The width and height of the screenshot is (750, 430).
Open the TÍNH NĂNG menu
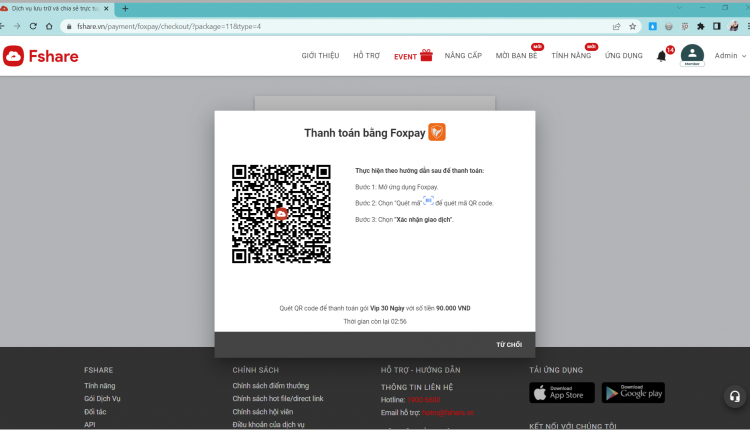click(571, 55)
